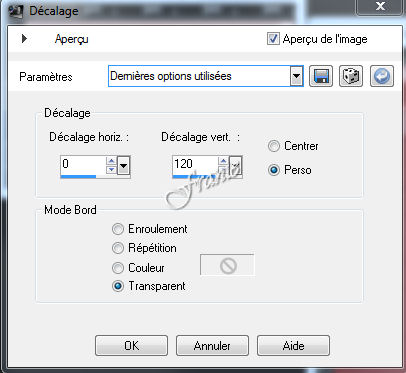
Task: Open the Paramètres presets dropdown
Action: [x=296, y=76]
